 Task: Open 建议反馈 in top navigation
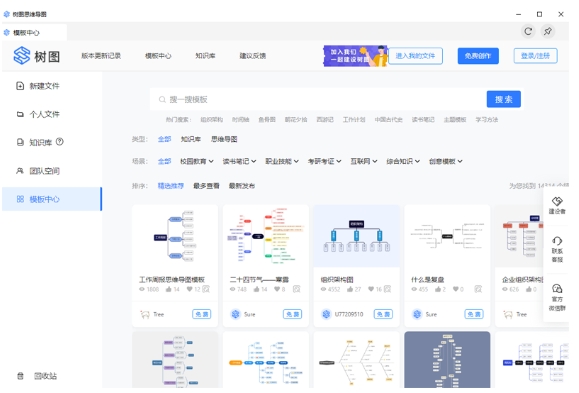coord(253,56)
